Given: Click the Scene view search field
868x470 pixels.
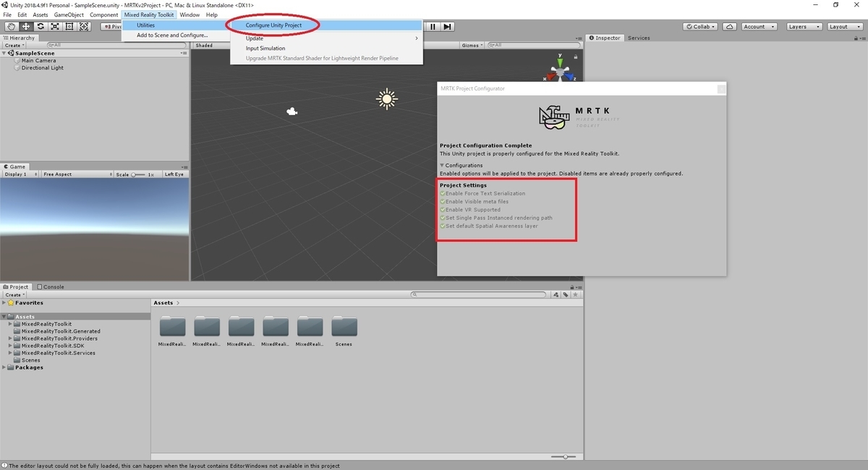Looking at the screenshot, I should (533, 45).
